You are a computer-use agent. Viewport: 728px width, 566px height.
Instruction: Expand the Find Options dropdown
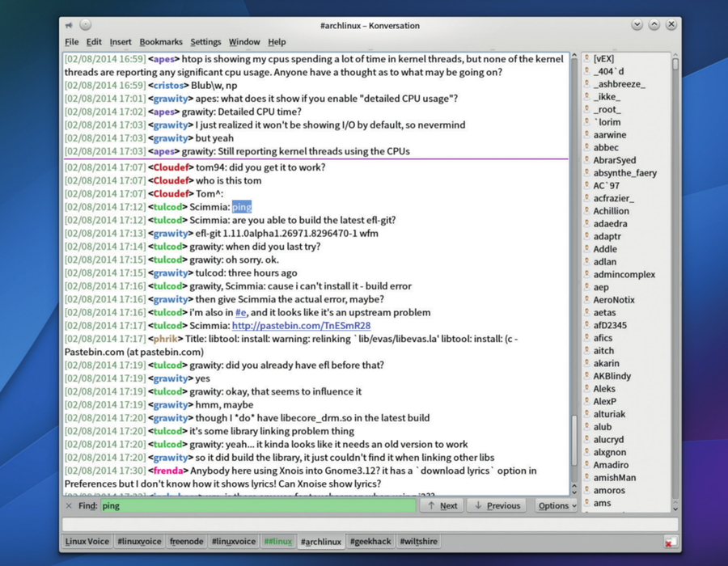[557, 505]
